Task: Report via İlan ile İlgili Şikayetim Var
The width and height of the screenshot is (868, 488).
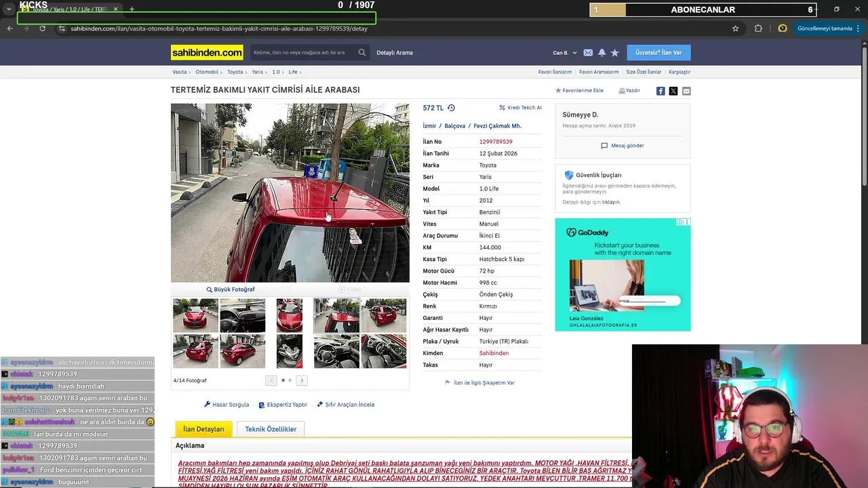Action: (479, 383)
